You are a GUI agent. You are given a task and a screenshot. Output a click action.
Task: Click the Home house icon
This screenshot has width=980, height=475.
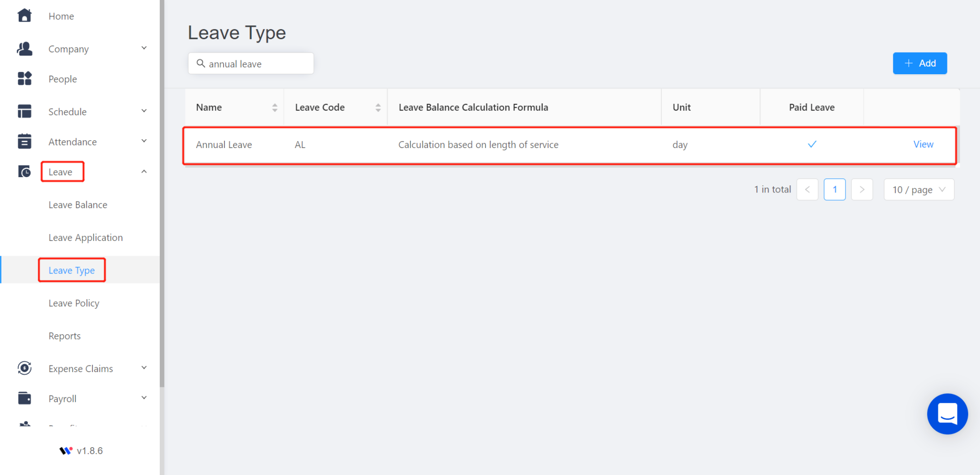coord(24,16)
